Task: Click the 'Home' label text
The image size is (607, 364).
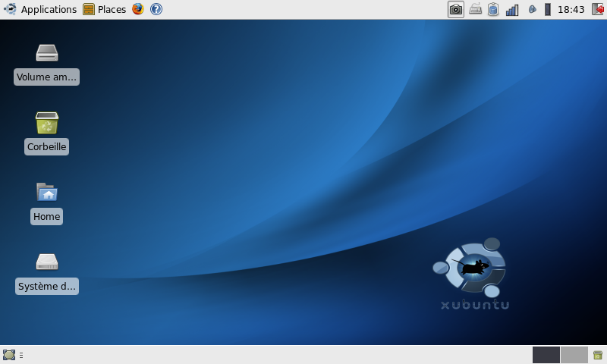Action: tap(46, 216)
